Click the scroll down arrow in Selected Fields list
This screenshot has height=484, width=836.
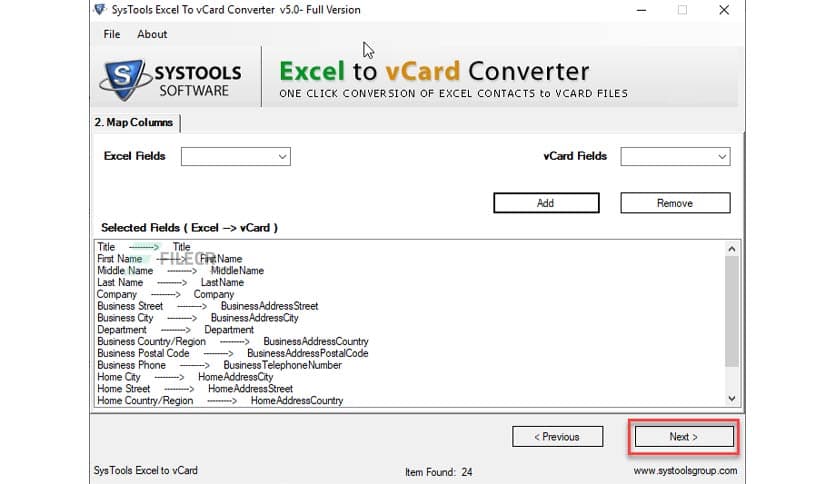click(x=732, y=399)
